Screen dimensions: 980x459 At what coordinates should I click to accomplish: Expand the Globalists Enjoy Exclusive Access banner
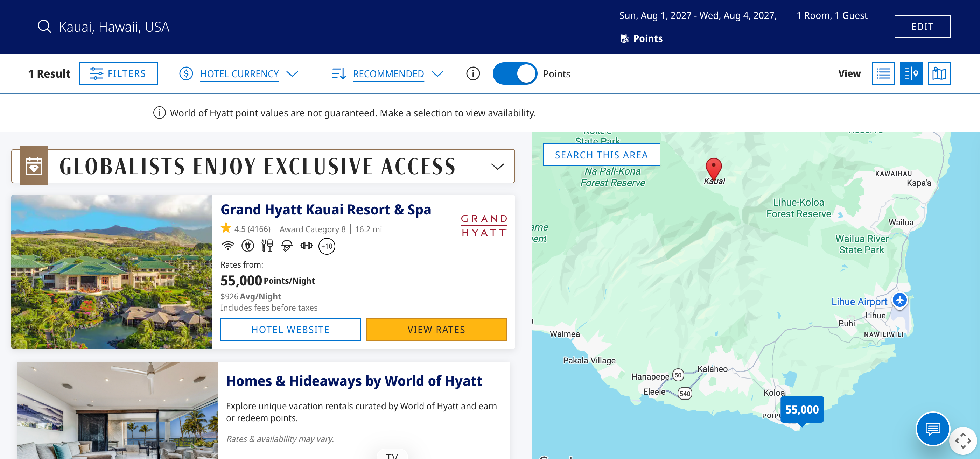click(x=497, y=167)
